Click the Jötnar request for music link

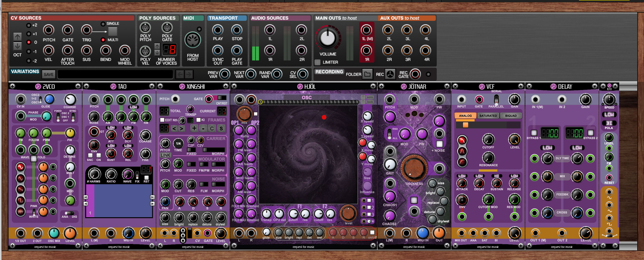pyautogui.click(x=414, y=247)
